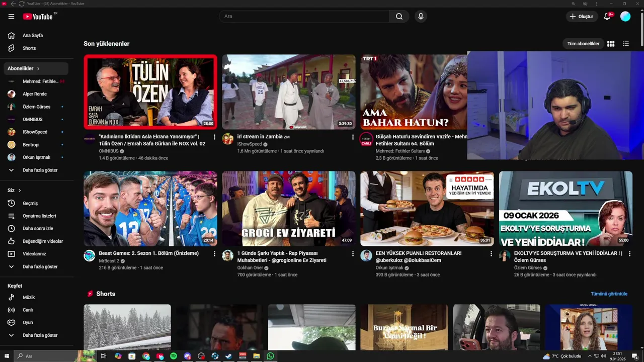644x362 pixels.
Task: Click taskbar volume speaker icon
Action: coord(604,356)
